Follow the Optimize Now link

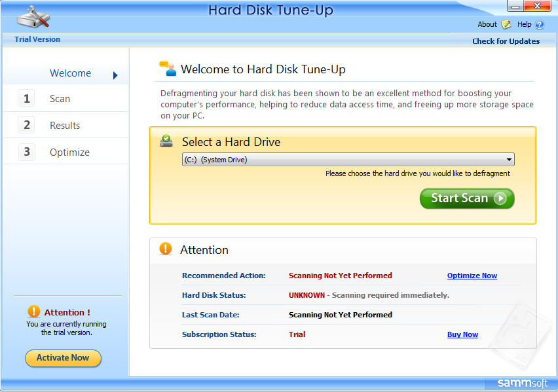472,276
